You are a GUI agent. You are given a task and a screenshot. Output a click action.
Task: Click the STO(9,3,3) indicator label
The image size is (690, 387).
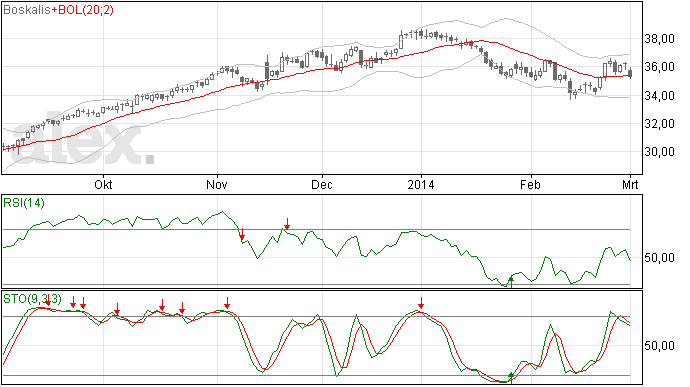32,299
